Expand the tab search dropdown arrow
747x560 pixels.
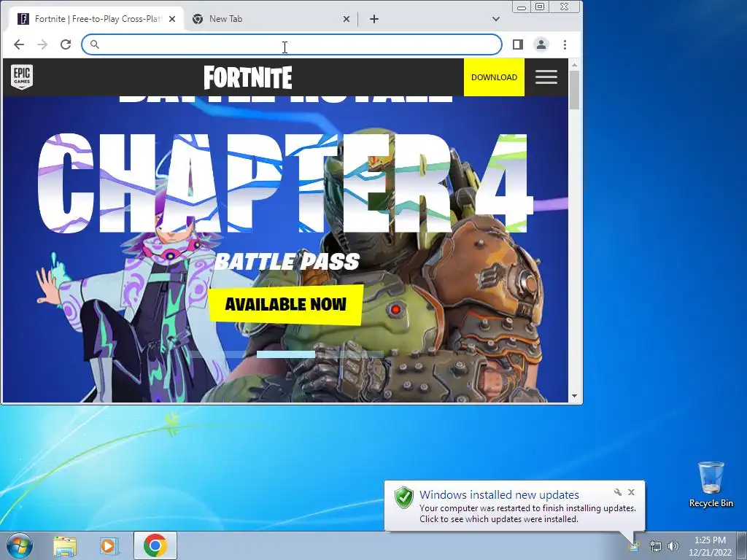tap(496, 19)
